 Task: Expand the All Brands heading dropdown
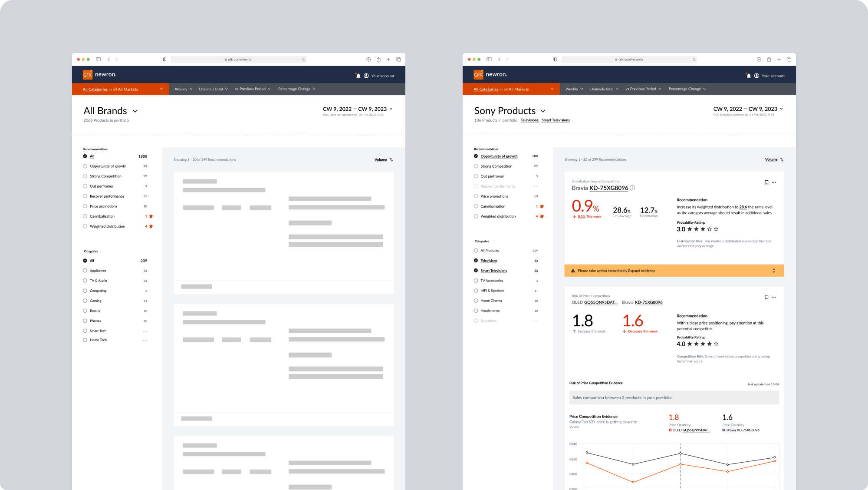pyautogui.click(x=135, y=111)
